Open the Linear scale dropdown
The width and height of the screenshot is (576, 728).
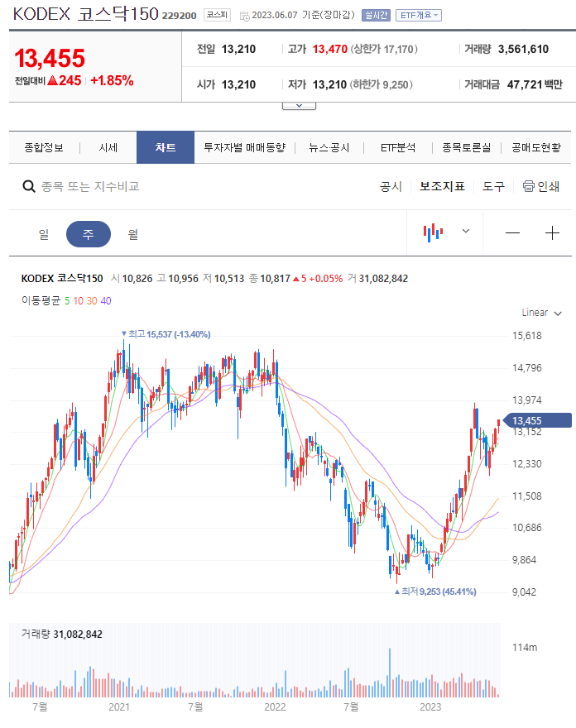pyautogui.click(x=541, y=313)
